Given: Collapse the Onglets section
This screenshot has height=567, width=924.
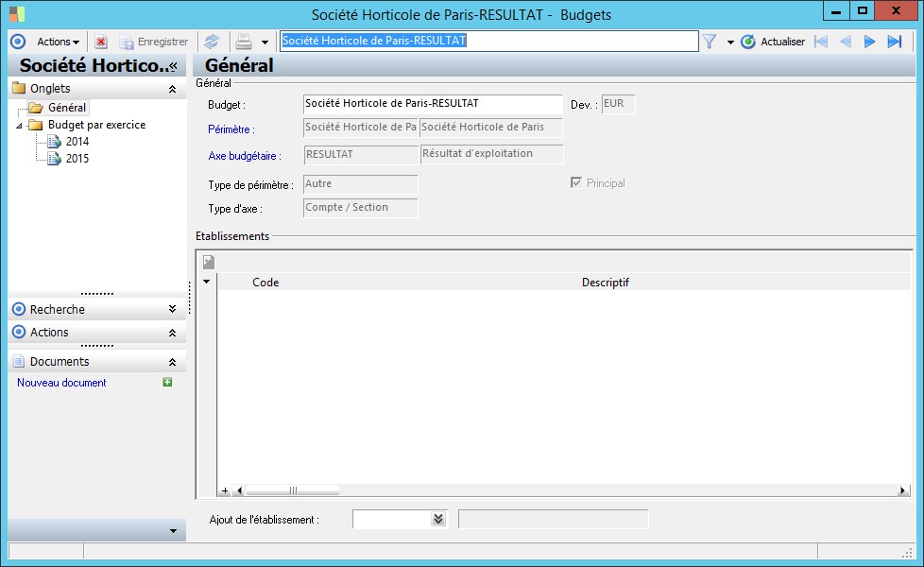Looking at the screenshot, I should point(172,89).
